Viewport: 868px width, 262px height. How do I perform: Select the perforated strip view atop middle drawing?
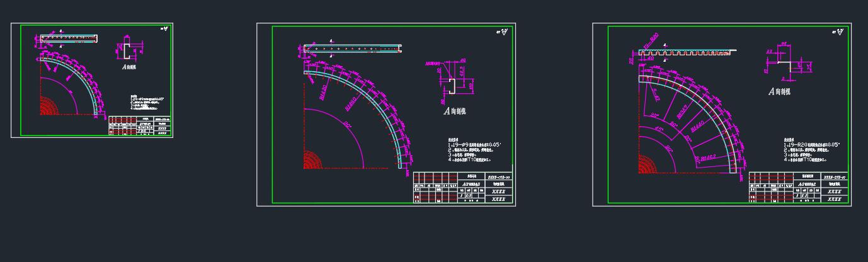(352, 48)
